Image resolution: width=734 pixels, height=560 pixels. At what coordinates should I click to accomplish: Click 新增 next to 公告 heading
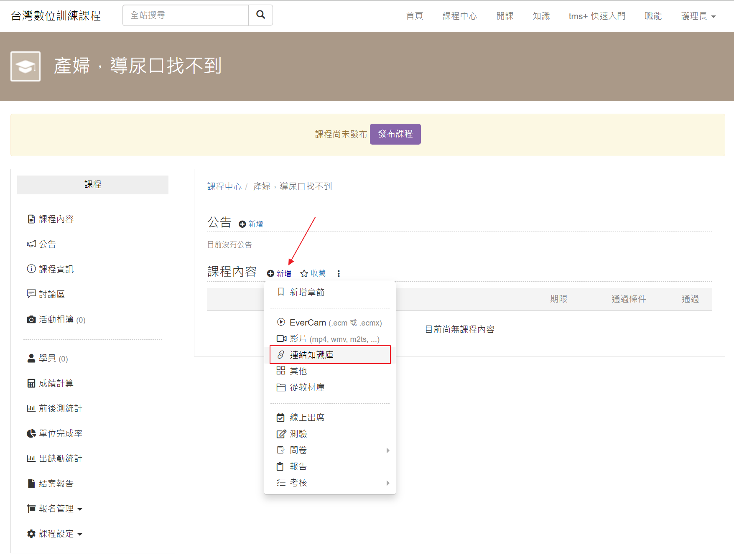pyautogui.click(x=255, y=224)
